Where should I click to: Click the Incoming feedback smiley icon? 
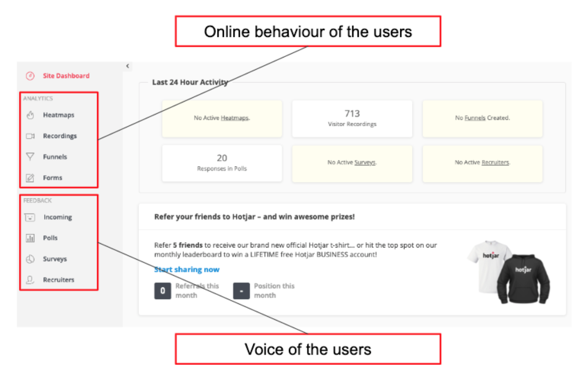coord(30,217)
